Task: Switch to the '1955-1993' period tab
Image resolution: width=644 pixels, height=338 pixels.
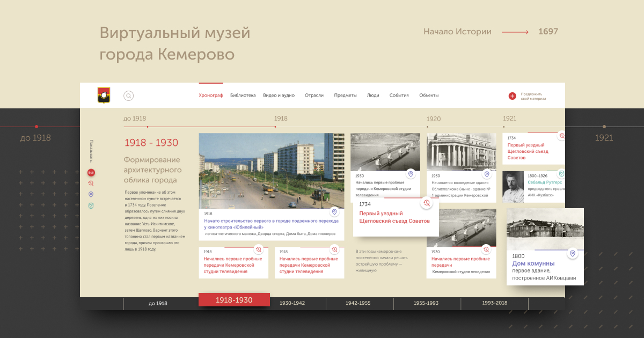Action: (x=426, y=303)
